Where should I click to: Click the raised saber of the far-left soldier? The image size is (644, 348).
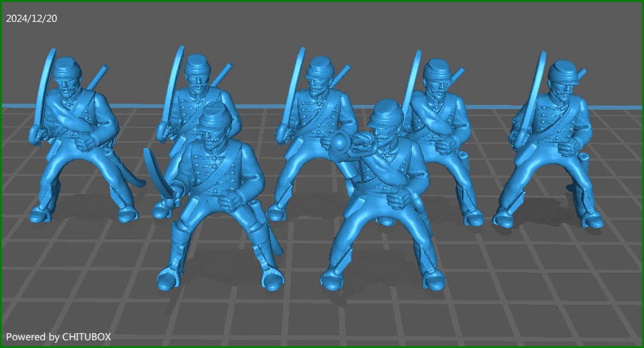click(x=43, y=89)
